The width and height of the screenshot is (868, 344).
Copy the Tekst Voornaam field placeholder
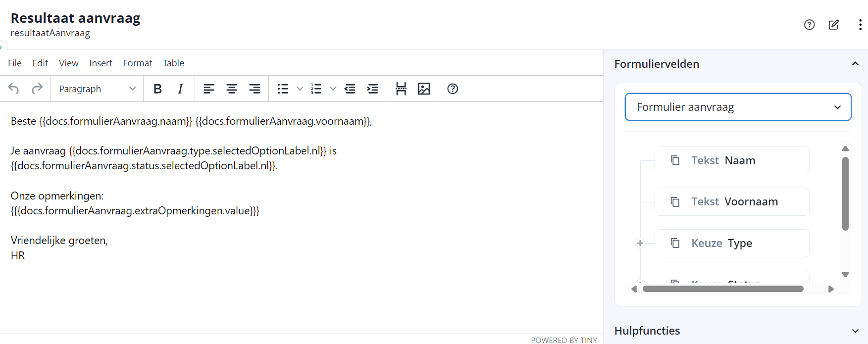(675, 202)
